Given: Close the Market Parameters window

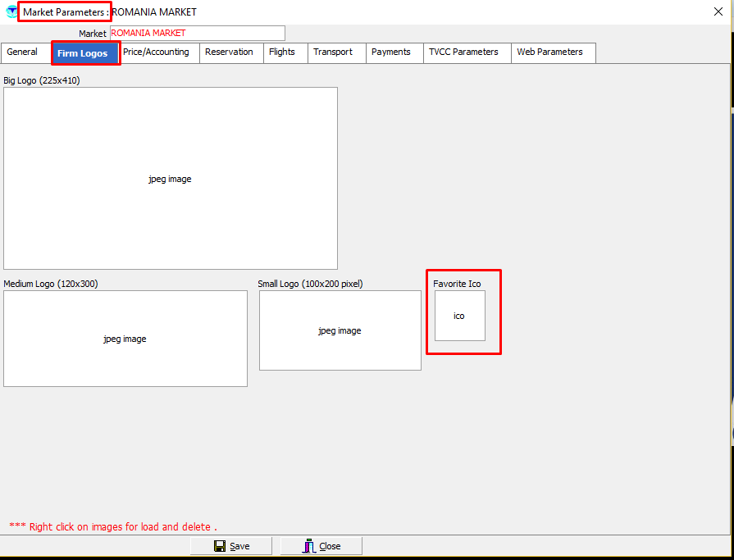Looking at the screenshot, I should (x=718, y=11).
